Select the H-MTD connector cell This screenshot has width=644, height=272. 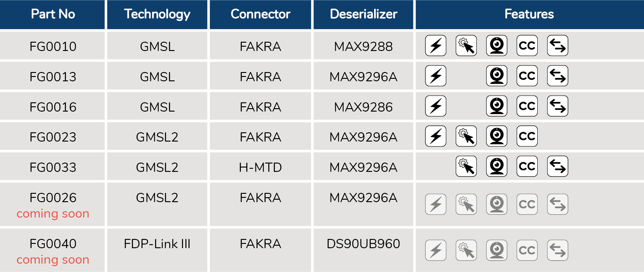click(x=260, y=167)
